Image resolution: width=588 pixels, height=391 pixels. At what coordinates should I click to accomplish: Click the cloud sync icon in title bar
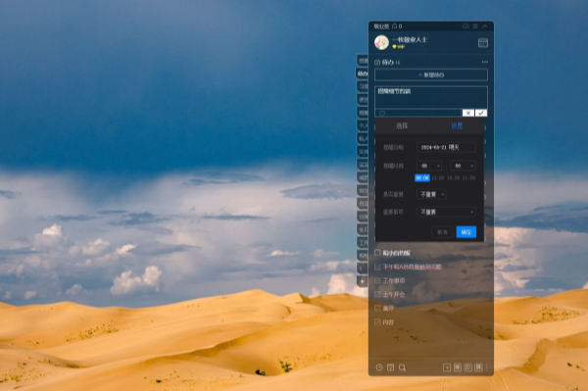coord(465,26)
